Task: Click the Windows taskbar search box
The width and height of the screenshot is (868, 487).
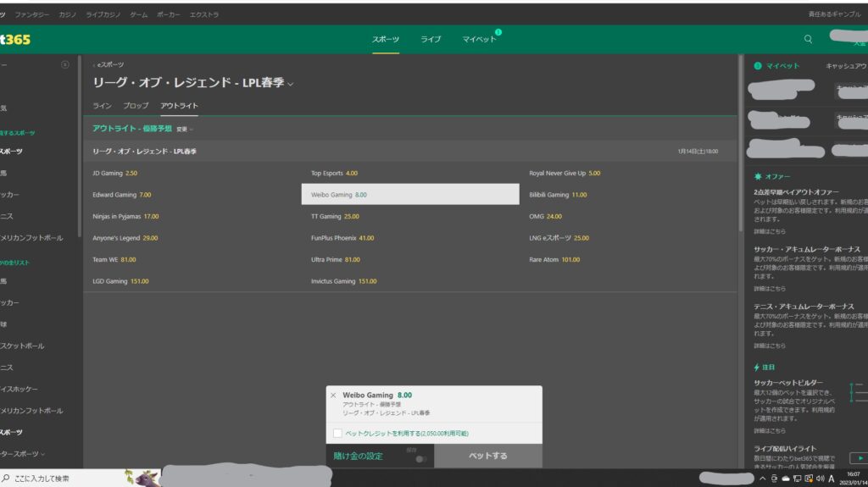Action: 62,479
